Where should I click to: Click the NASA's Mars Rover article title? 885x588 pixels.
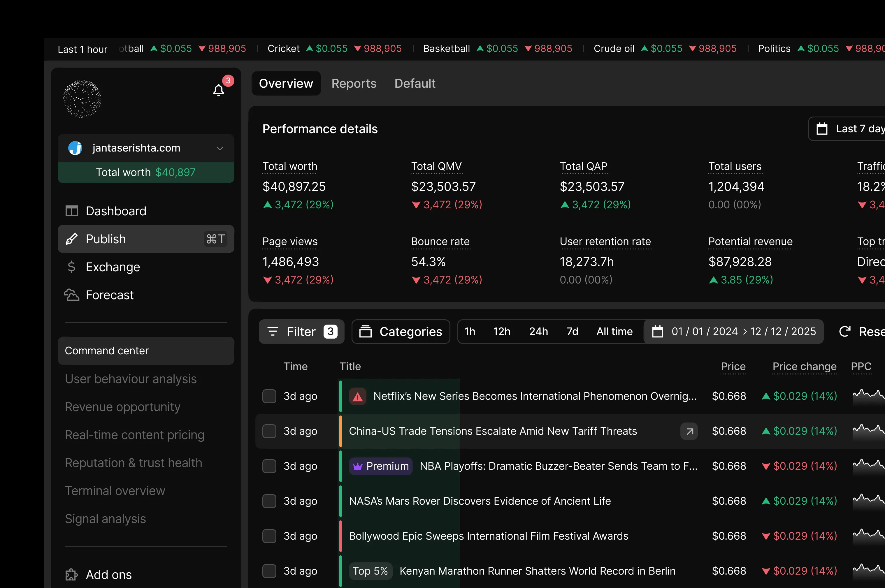pos(480,501)
